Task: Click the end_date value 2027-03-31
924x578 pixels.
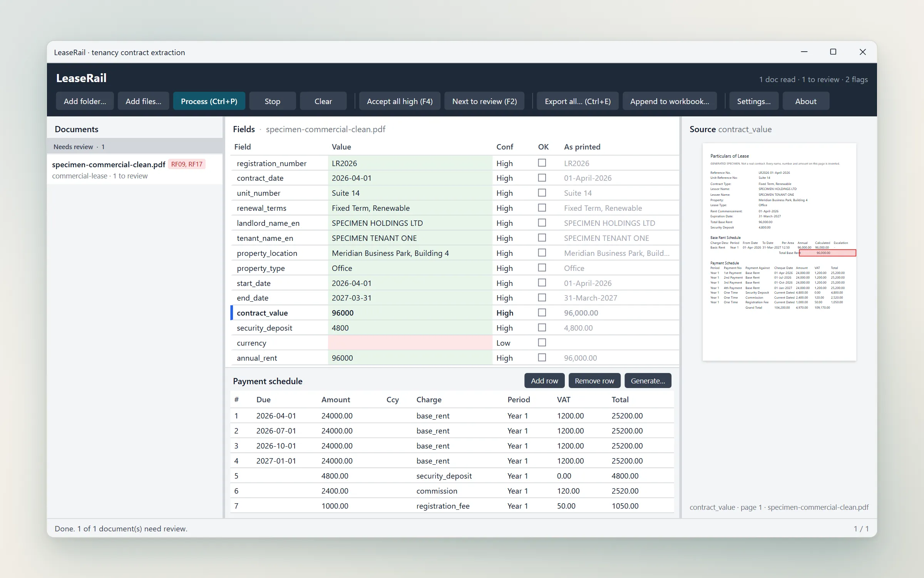Action: pyautogui.click(x=410, y=298)
